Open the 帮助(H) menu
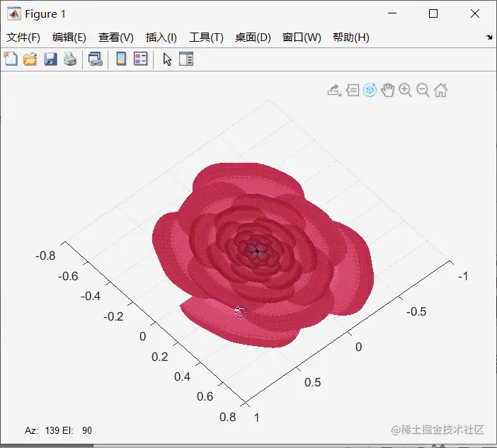Viewport: 497px width, 448px height. (351, 38)
